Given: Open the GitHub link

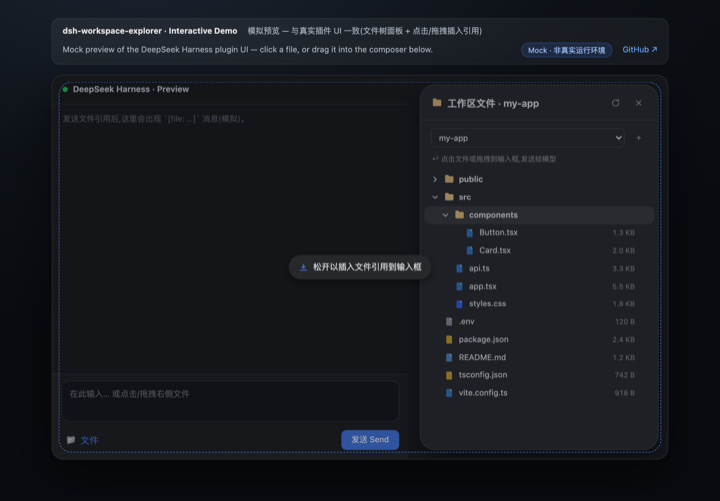Looking at the screenshot, I should (x=639, y=50).
